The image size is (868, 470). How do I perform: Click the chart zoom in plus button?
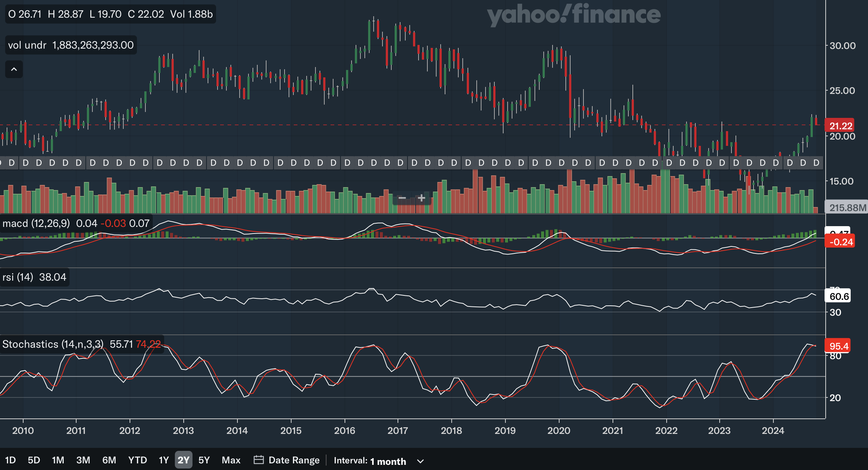[421, 198]
